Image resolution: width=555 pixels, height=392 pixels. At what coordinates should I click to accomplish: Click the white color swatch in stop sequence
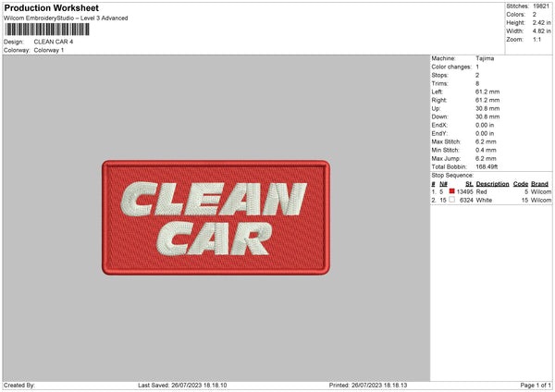(451, 200)
